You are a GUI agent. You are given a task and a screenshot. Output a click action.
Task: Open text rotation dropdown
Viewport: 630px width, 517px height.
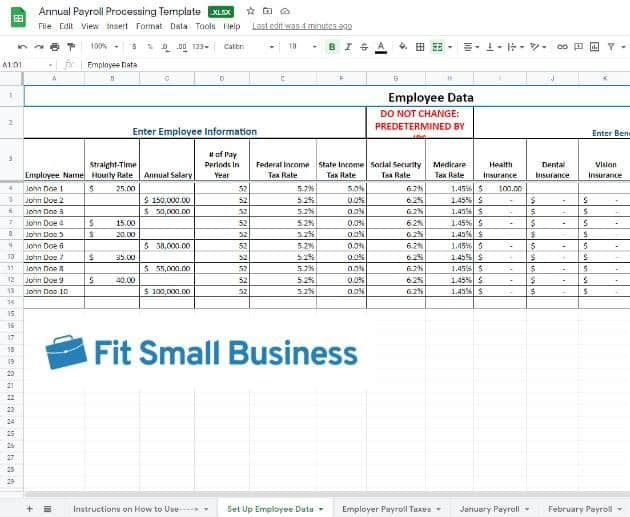pos(538,47)
